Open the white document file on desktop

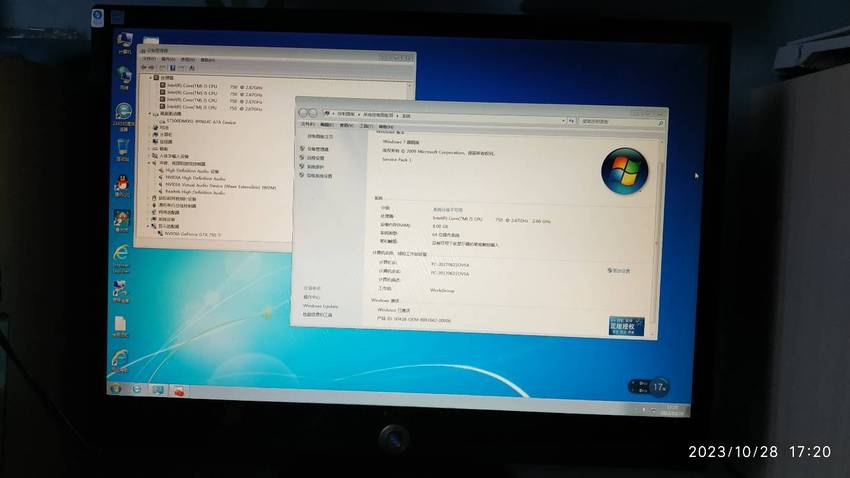tap(120, 327)
